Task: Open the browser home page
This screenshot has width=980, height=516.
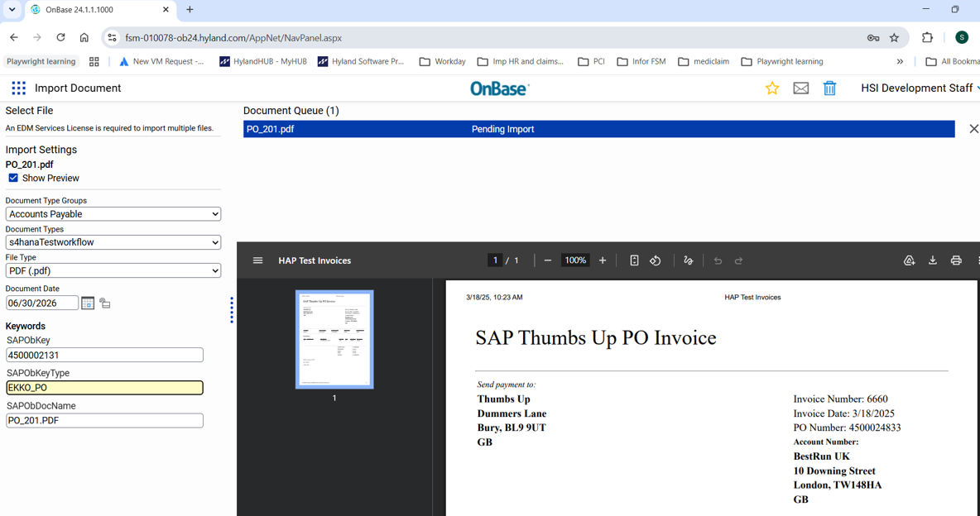Action: (x=84, y=37)
